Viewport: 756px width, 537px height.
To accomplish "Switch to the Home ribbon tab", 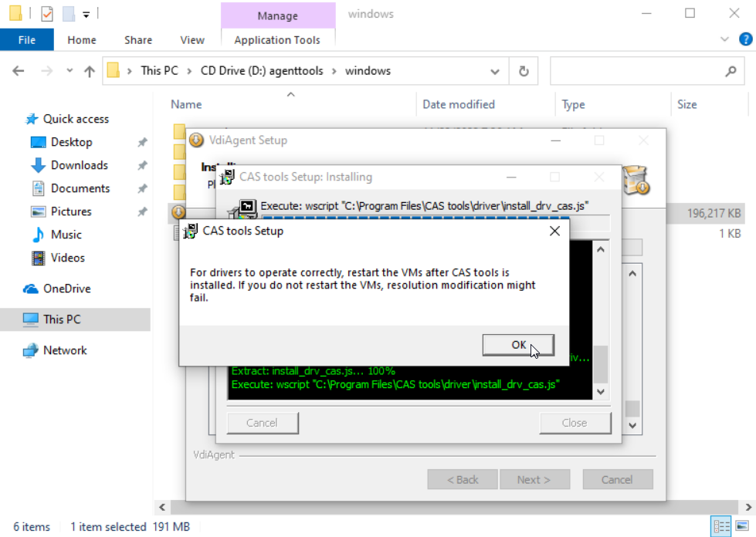I will click(82, 40).
